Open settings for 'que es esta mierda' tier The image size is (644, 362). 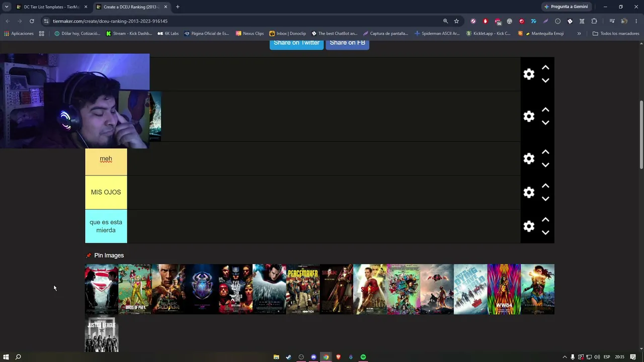tap(529, 226)
